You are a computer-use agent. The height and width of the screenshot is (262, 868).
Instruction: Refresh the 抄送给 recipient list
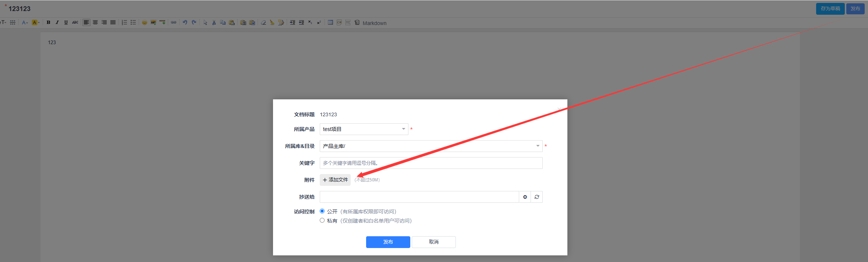tap(537, 197)
